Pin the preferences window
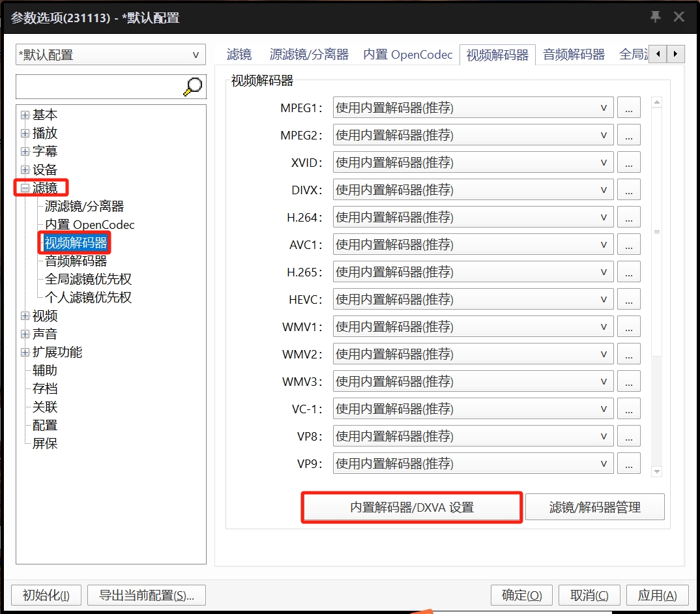Image resolution: width=700 pixels, height=614 pixels. (x=655, y=17)
